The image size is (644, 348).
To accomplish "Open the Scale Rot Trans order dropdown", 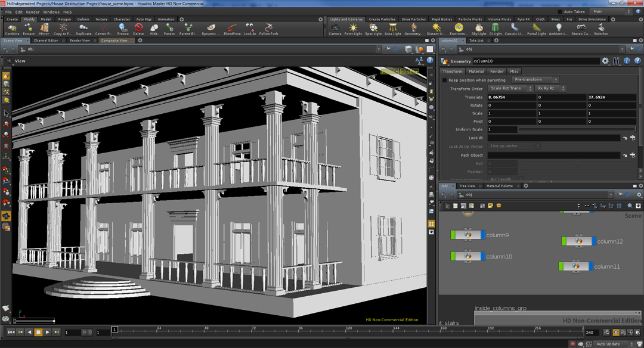I will tap(510, 88).
